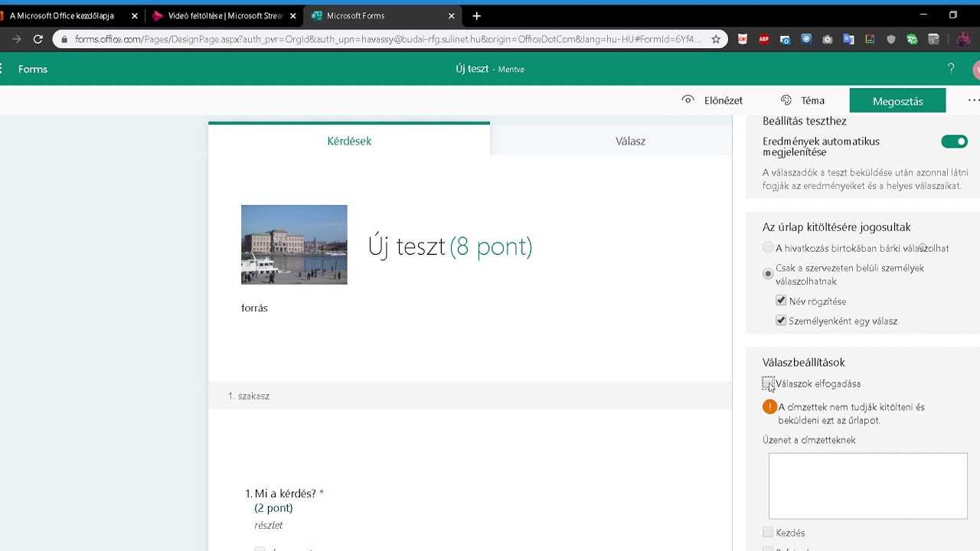Open the red-and-white extension left of Adblock Plus
Image resolution: width=980 pixels, height=551 pixels.
coord(743,39)
